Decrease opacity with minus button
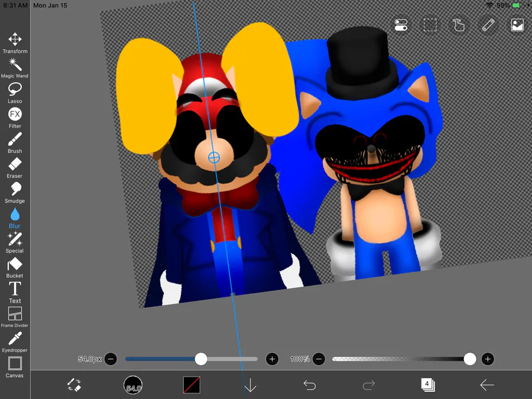Image resolution: width=532 pixels, height=399 pixels. tap(319, 359)
